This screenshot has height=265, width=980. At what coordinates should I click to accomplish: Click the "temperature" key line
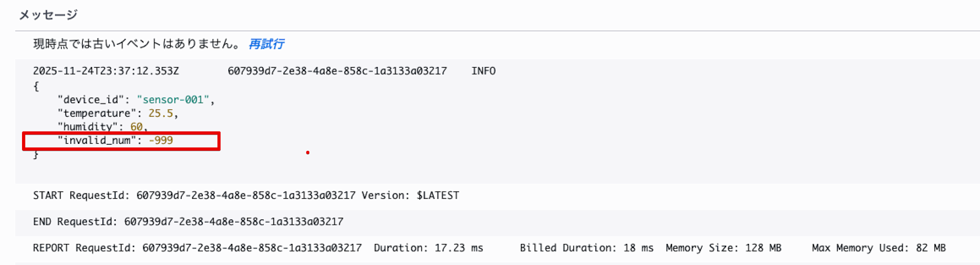[97, 113]
